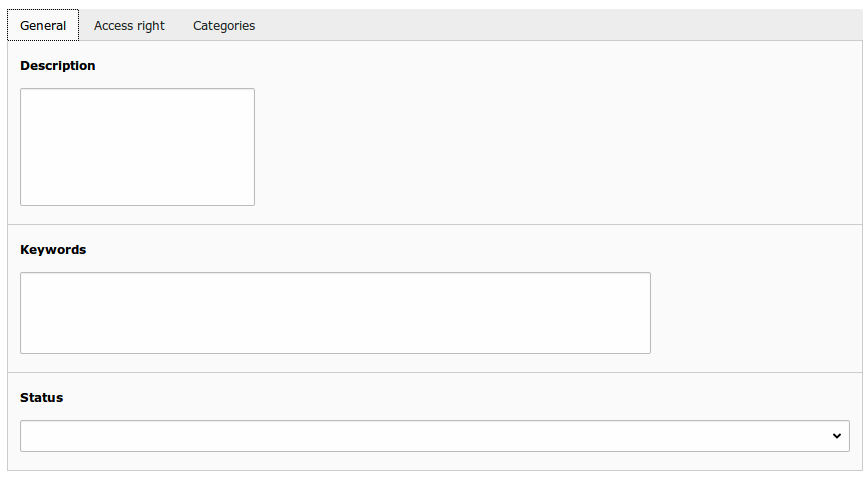Select the Keywords textarea above Status
Screen dimensions: 867x478
click(x=335, y=313)
